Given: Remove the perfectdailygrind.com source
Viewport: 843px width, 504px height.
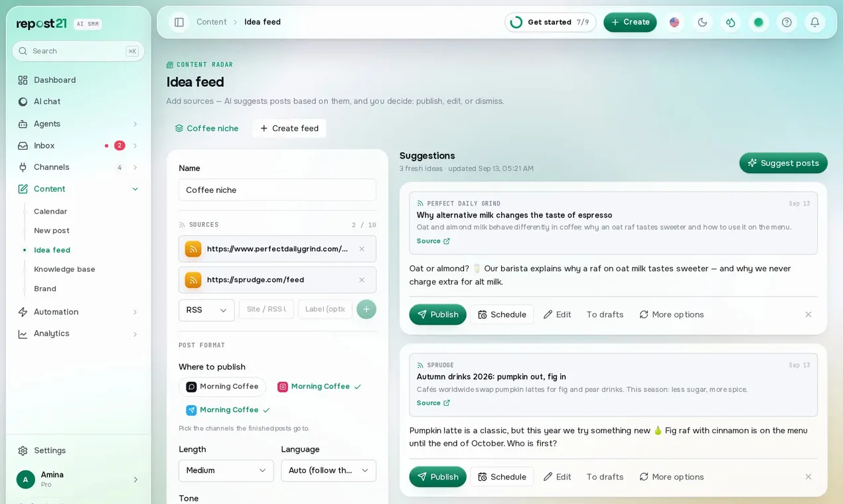Looking at the screenshot, I should (x=362, y=249).
